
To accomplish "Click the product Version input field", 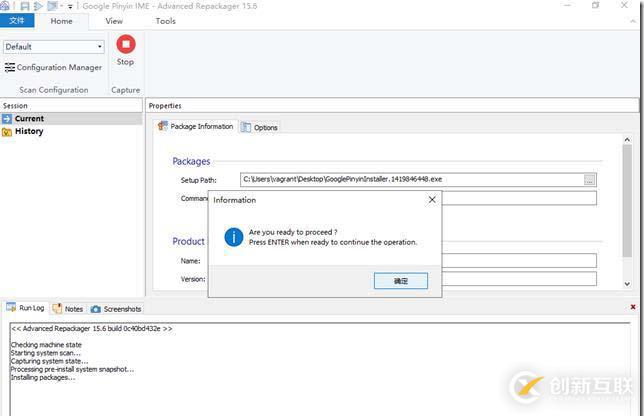I will click(519, 279).
